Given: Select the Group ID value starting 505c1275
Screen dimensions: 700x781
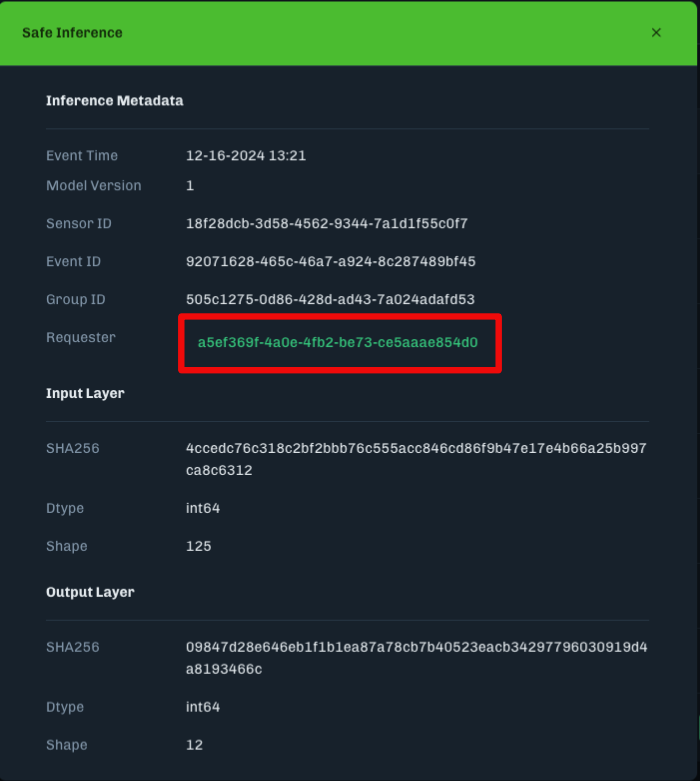Looking at the screenshot, I should (x=330, y=300).
